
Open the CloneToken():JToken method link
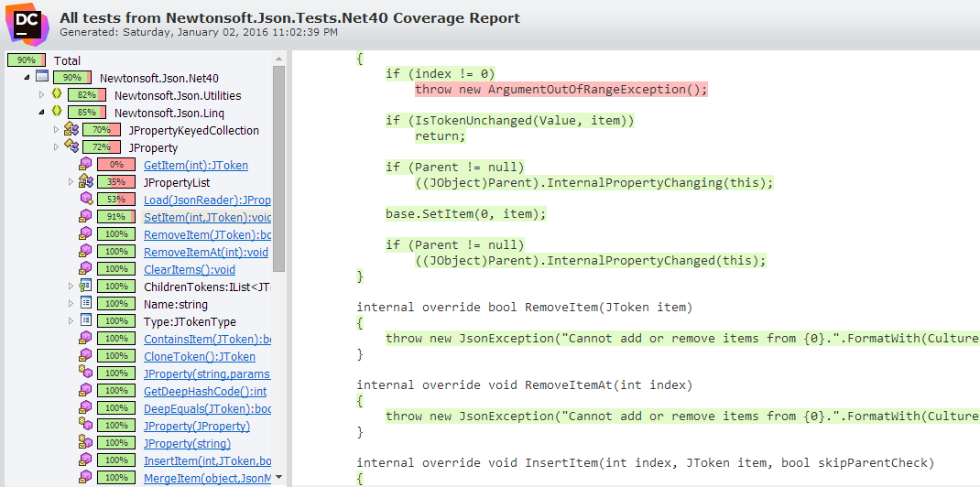(199, 356)
